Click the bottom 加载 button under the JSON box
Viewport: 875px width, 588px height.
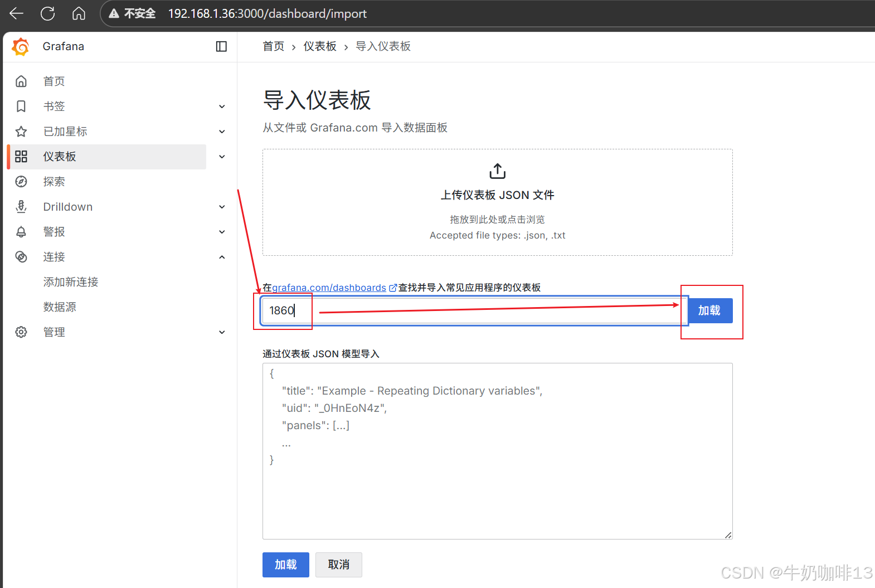[286, 565]
